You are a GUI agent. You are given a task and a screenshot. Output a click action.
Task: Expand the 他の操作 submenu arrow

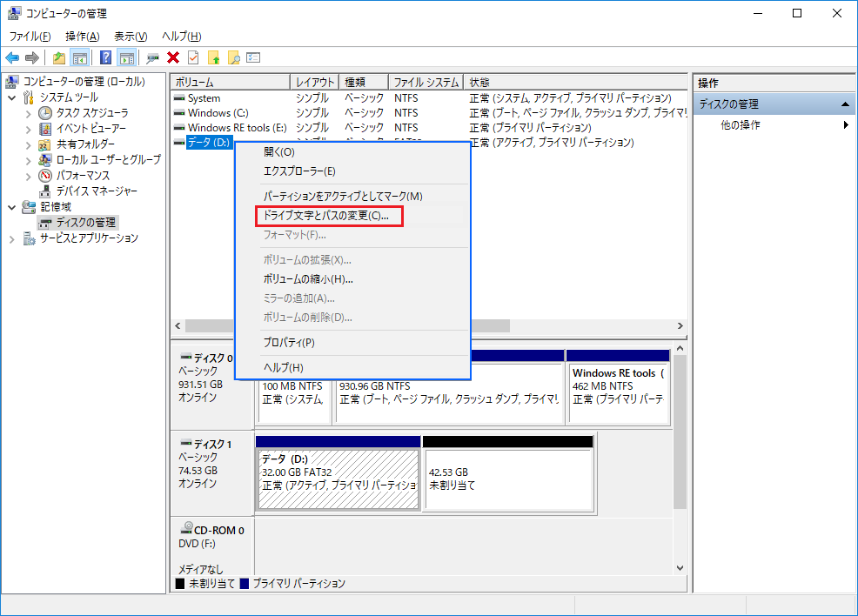846,125
